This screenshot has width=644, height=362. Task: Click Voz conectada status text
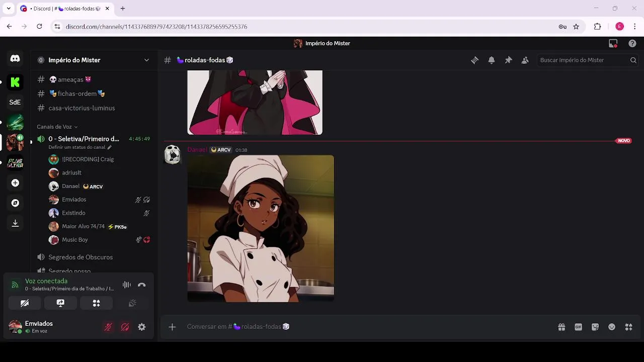(x=46, y=281)
